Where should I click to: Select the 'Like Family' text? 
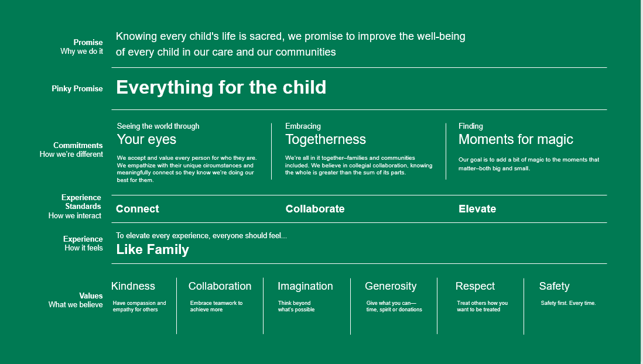click(152, 249)
